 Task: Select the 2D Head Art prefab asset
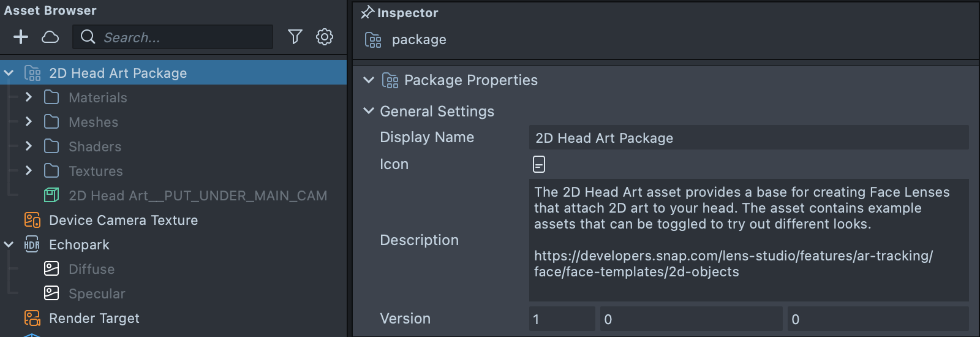197,195
